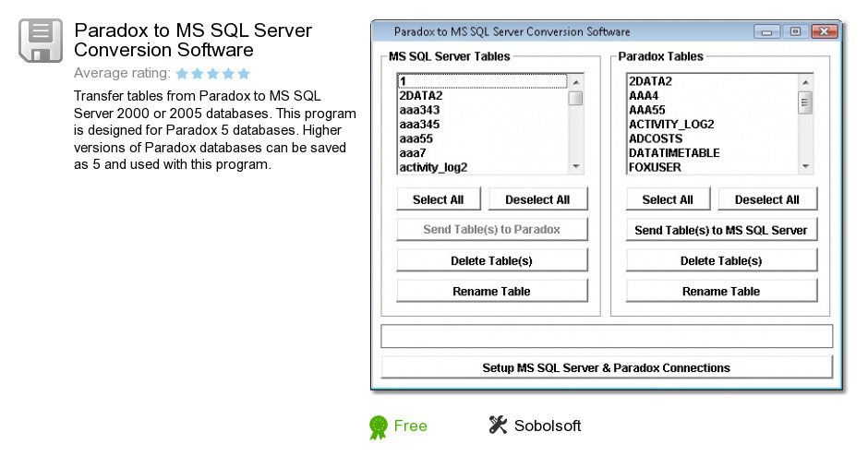This screenshot has width=868, height=468.
Task: Click the Free license label
Action: point(410,426)
